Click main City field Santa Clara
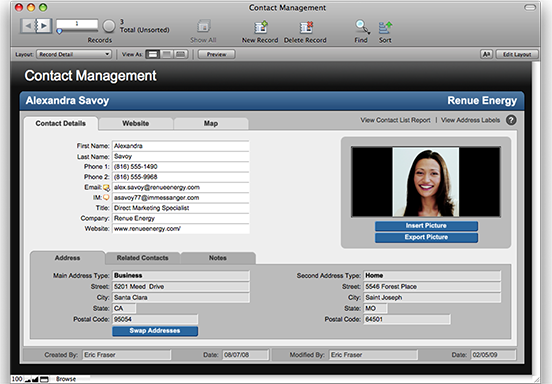 click(x=181, y=297)
